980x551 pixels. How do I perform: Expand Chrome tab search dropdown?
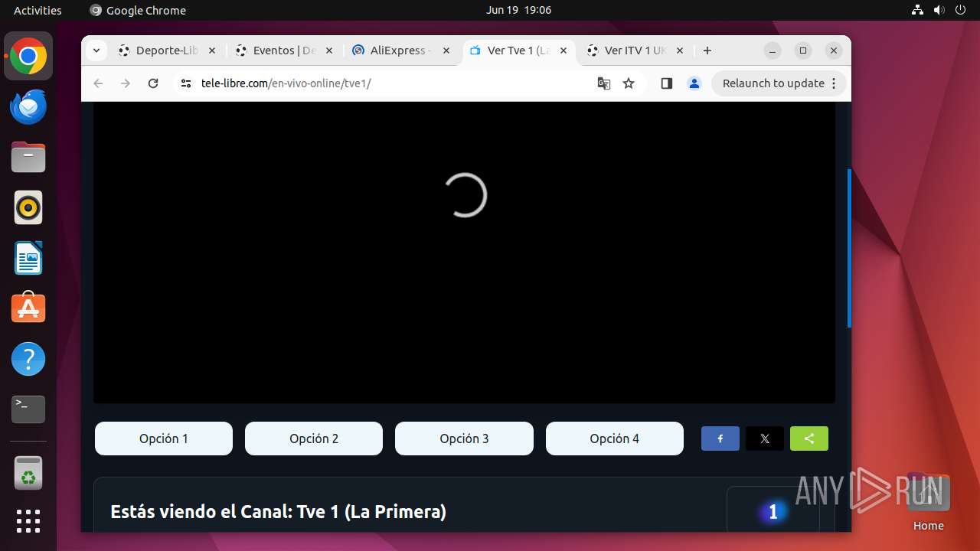pyautogui.click(x=96, y=51)
